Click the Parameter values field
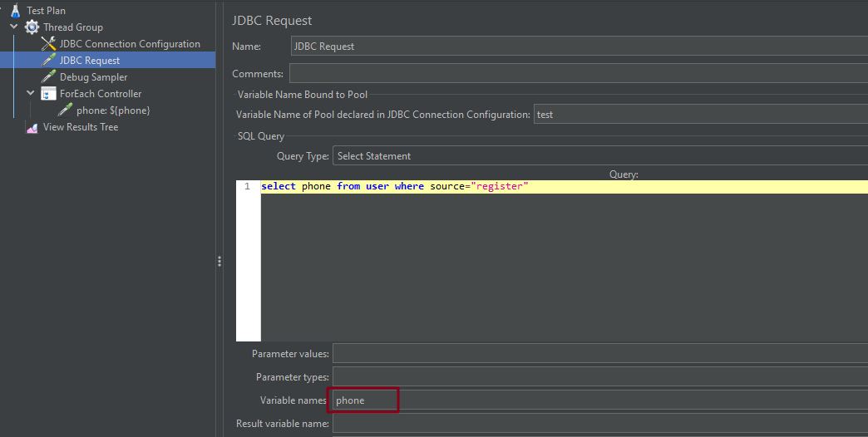The height and width of the screenshot is (437, 868). [599, 354]
